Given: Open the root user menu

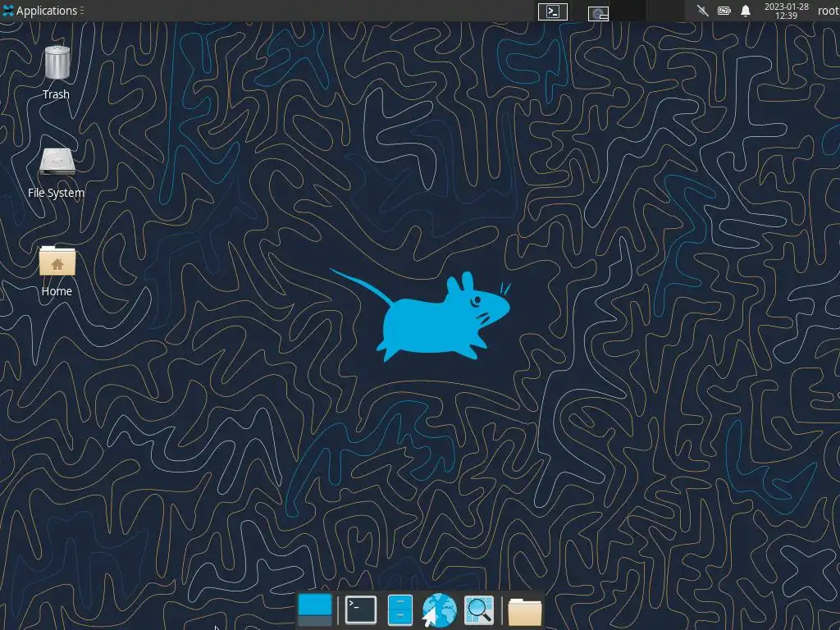Looking at the screenshot, I should pos(829,11).
